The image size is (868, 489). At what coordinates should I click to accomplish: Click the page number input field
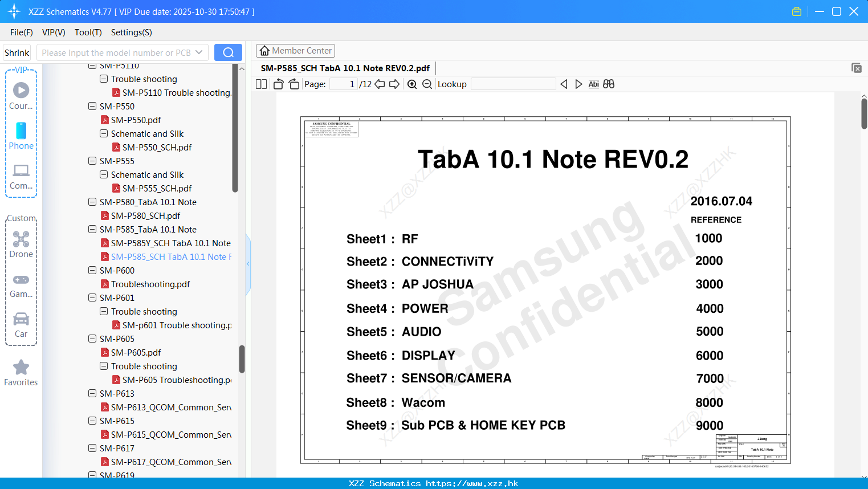(x=344, y=84)
